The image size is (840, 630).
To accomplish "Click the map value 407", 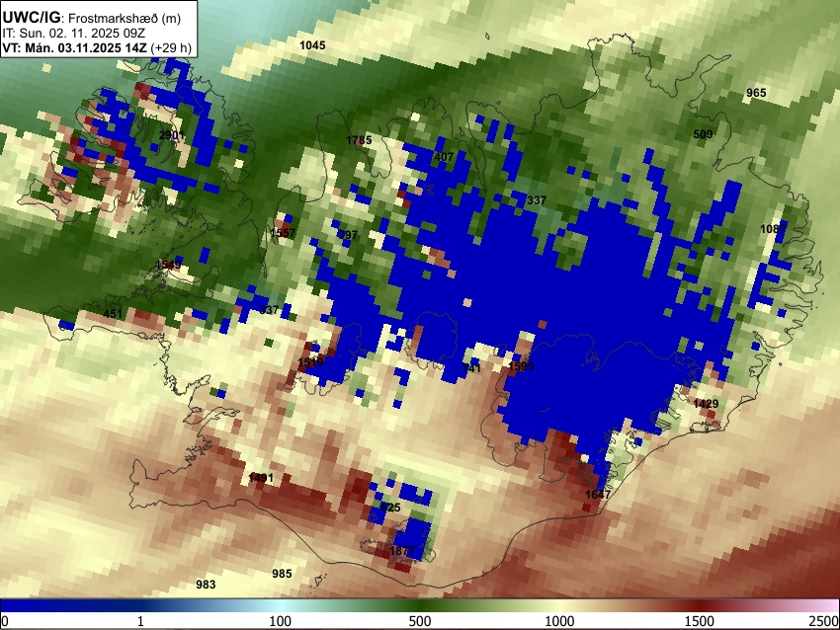I will pos(444,157).
